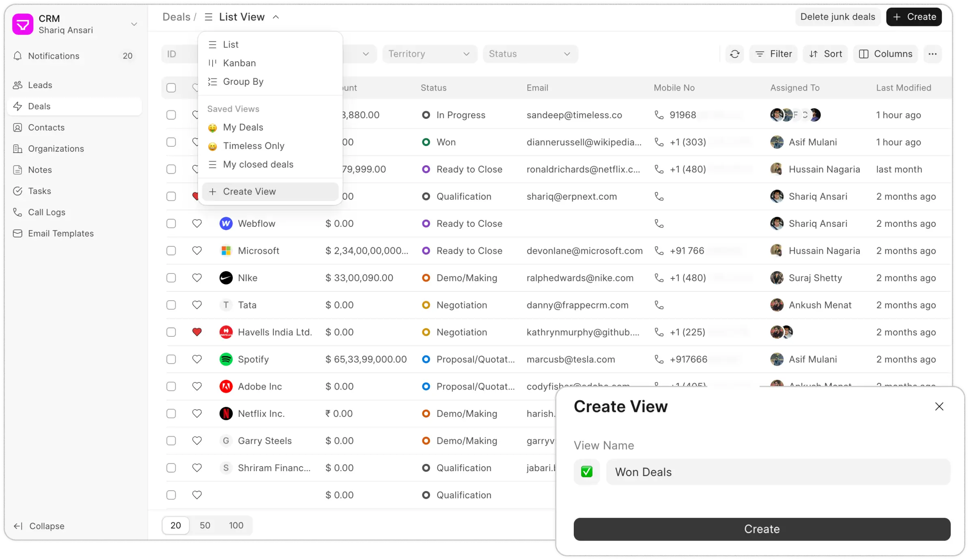Image resolution: width=969 pixels, height=560 pixels.
Task: Click the Delete junk deals button
Action: (838, 17)
